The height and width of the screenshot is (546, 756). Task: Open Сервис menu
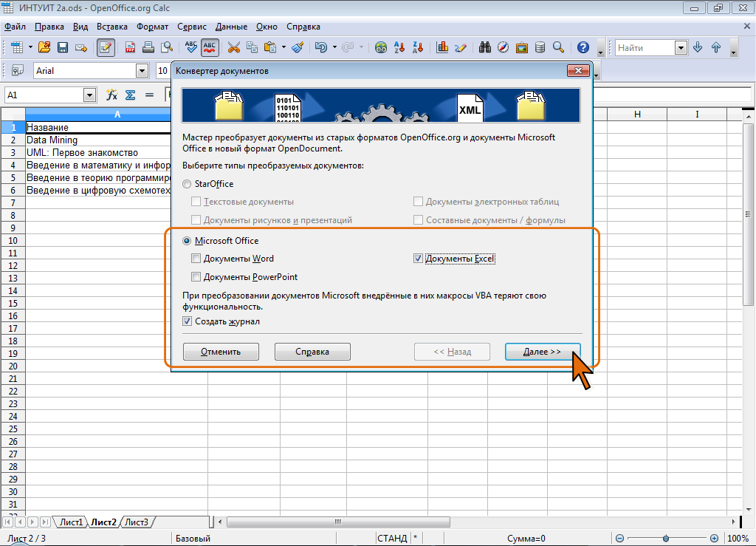coord(192,27)
